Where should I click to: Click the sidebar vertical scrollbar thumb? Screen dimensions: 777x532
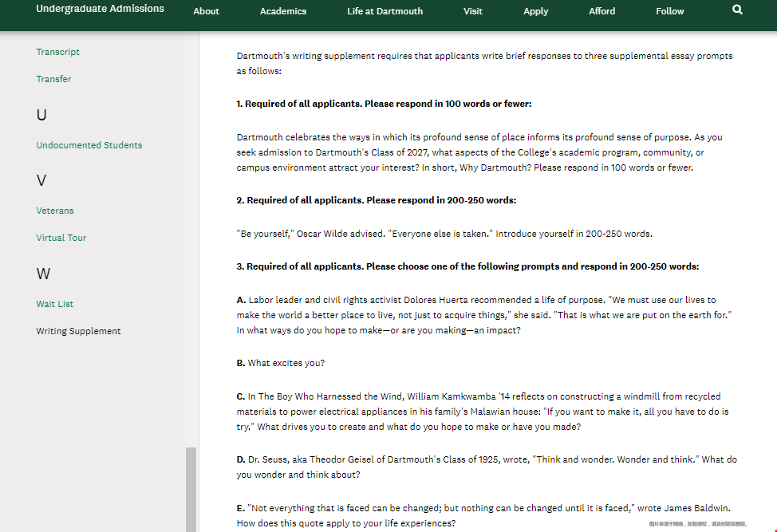tap(191, 488)
